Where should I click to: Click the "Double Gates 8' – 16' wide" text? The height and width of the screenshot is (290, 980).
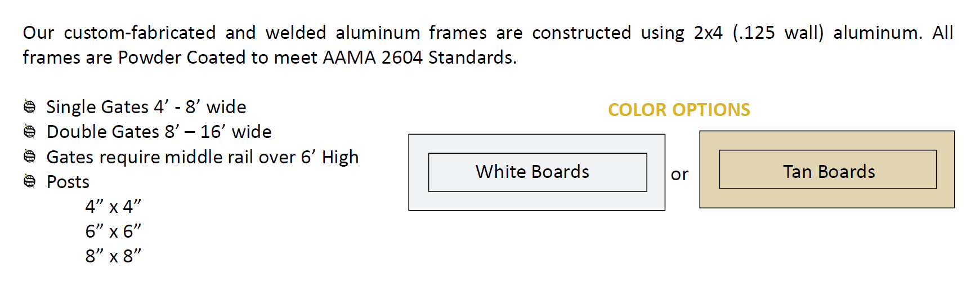(x=159, y=132)
